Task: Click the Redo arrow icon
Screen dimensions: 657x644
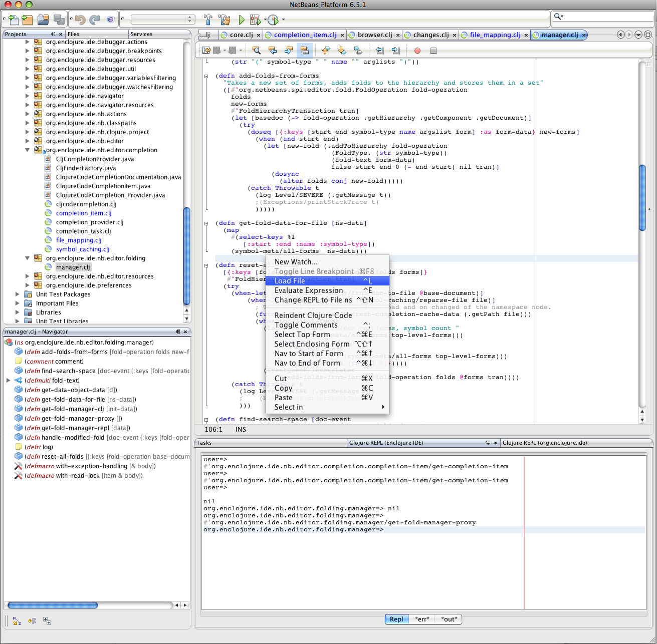Action: [x=94, y=20]
